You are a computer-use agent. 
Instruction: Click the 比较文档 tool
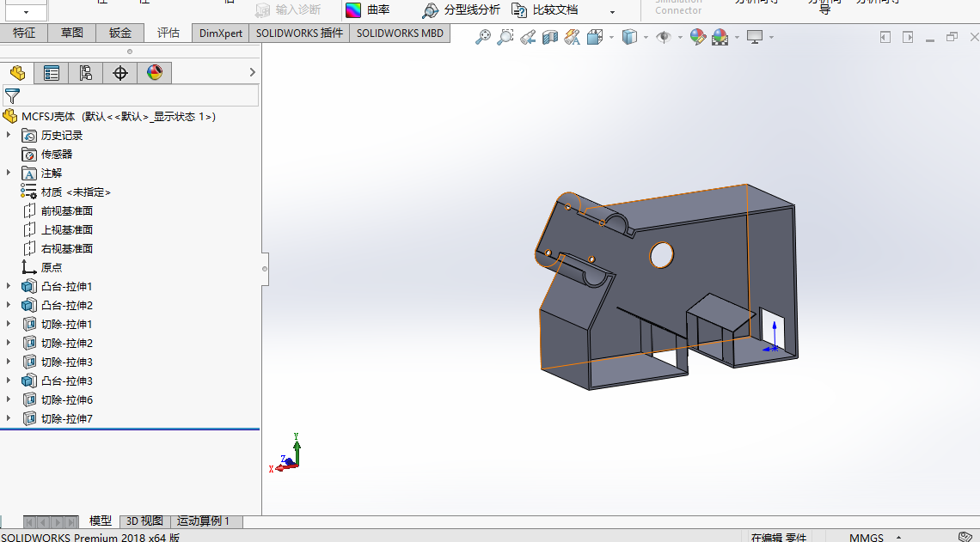click(x=544, y=10)
